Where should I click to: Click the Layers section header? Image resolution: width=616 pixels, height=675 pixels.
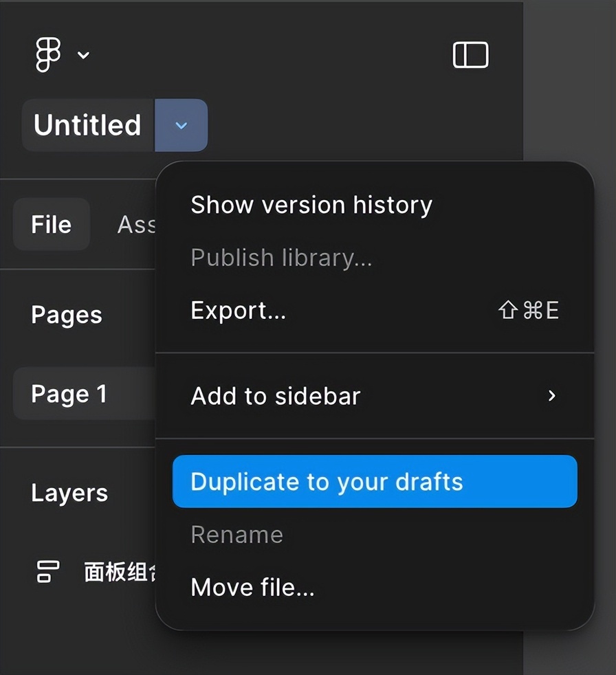[69, 493]
